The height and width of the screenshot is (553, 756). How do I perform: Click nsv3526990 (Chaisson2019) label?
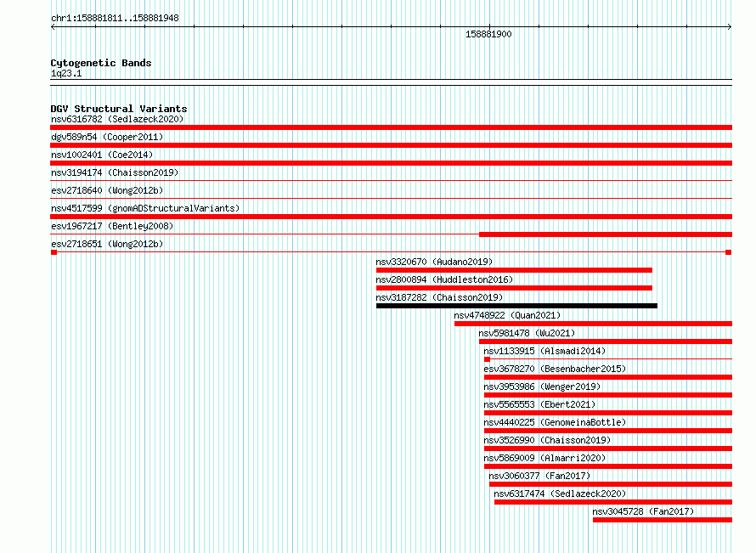click(x=547, y=440)
